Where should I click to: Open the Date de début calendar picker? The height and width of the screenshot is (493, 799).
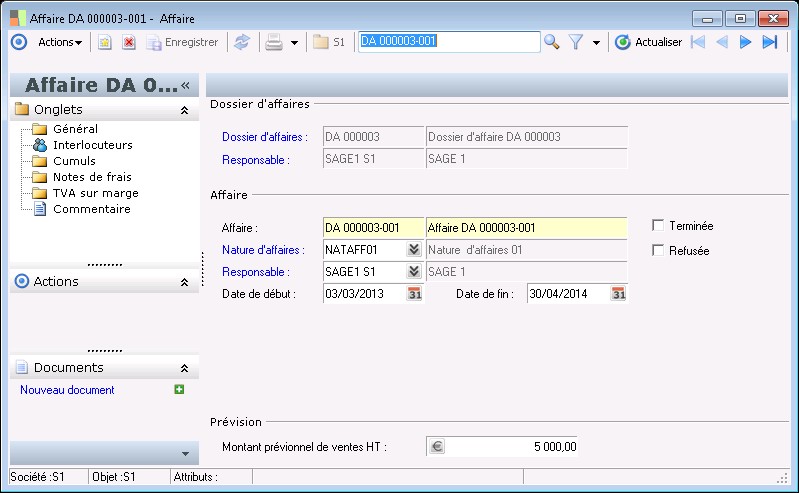[x=415, y=294]
